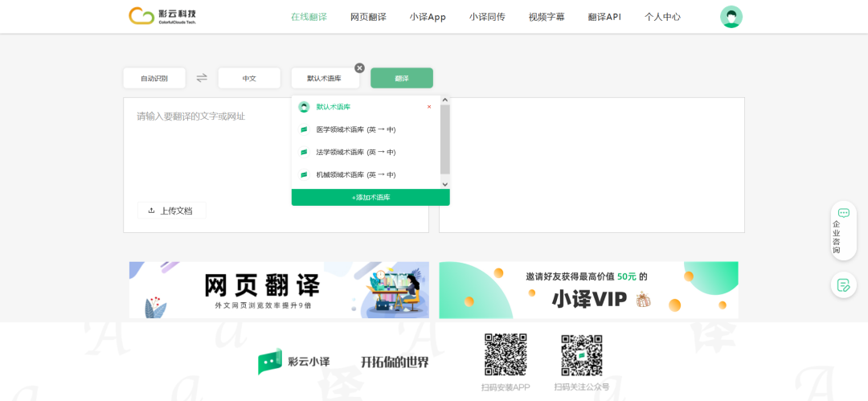Image resolution: width=868 pixels, height=401 pixels.
Task: Click the translation output panel
Action: (x=592, y=165)
